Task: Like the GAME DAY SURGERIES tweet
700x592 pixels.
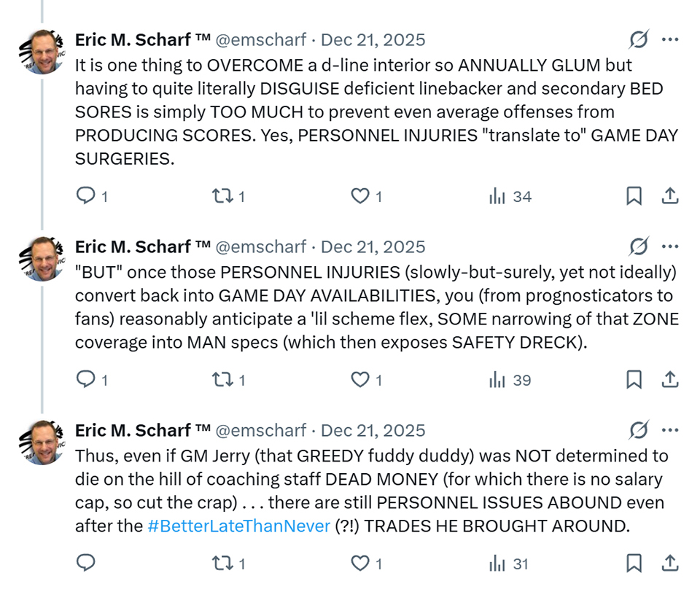Action: (x=360, y=195)
